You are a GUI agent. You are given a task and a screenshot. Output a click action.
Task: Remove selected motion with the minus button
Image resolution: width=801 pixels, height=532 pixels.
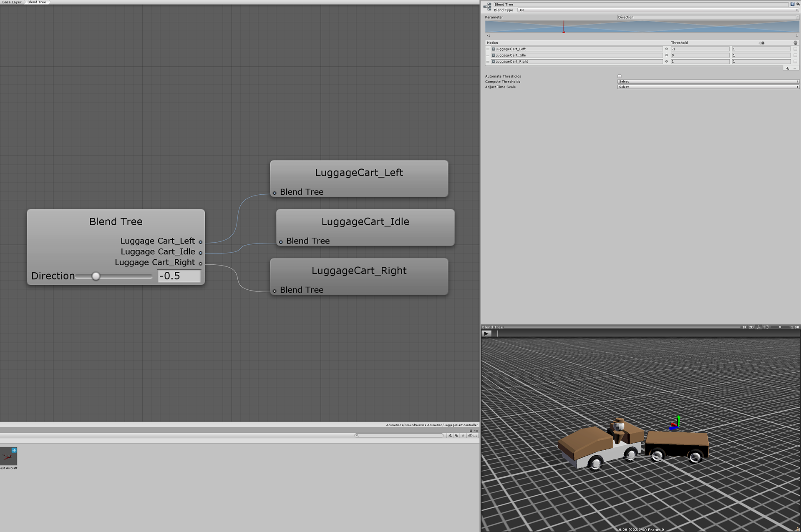(795, 68)
